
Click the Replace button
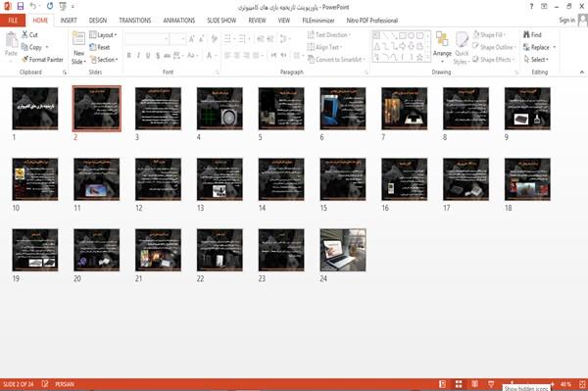pos(539,47)
